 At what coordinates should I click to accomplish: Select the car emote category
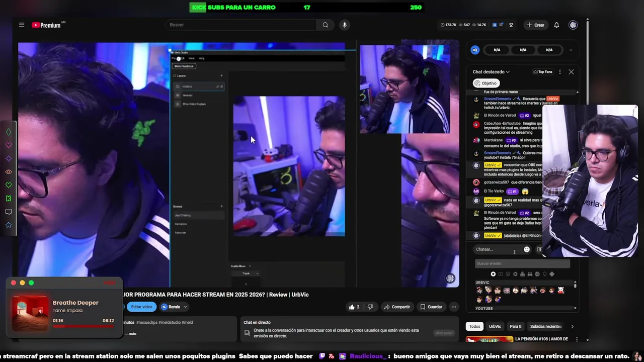pos(530,274)
